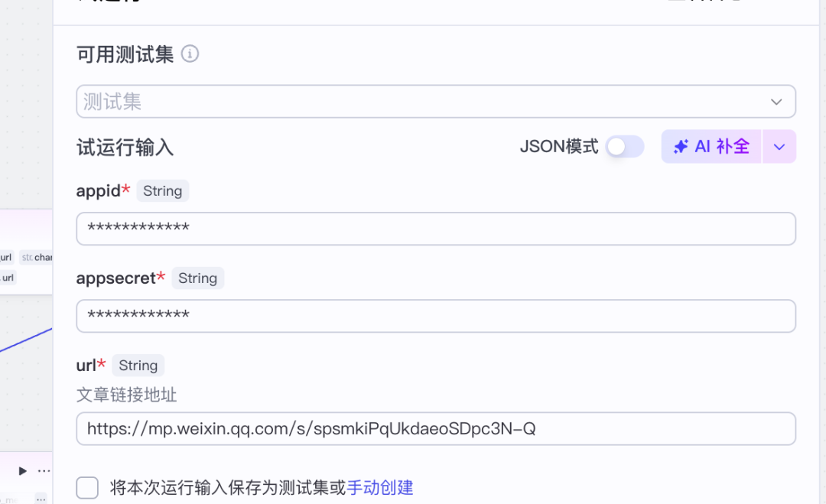Click the chevron inside the 测试集 selector

(776, 102)
